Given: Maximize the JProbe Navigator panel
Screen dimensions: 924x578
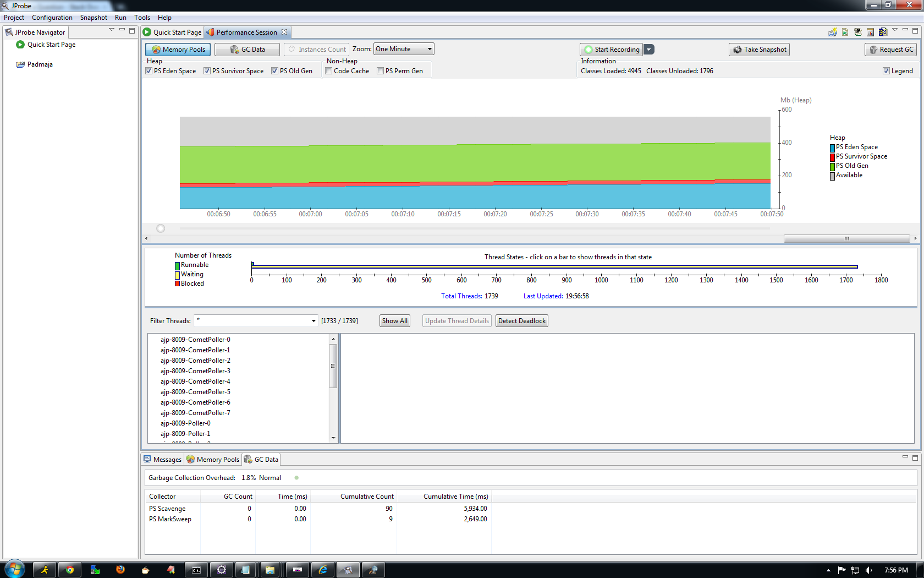Looking at the screenshot, I should click(x=132, y=30).
